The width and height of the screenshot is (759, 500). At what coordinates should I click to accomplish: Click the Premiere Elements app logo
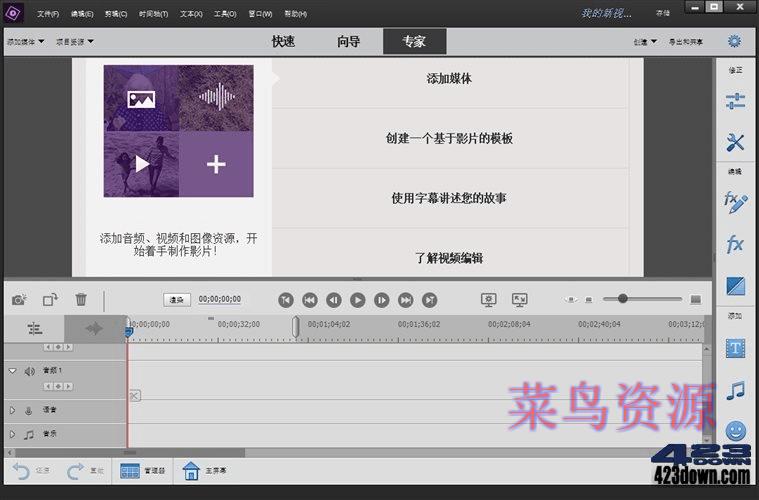point(13,13)
